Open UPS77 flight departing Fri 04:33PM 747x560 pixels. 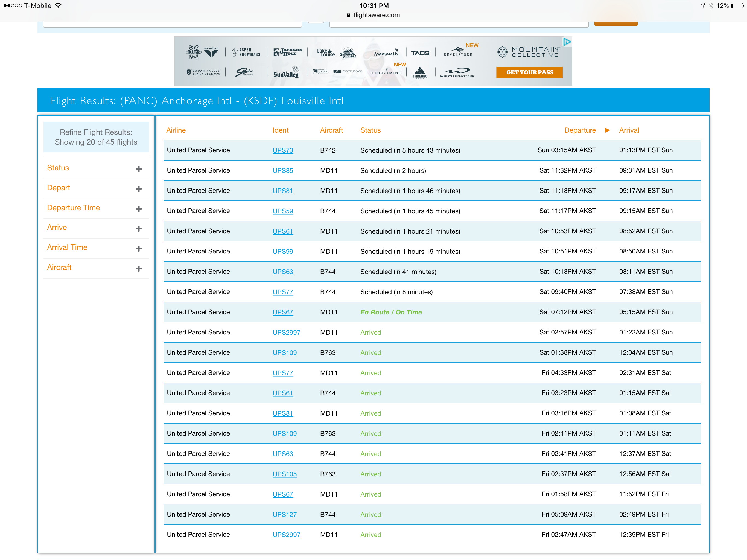coord(283,373)
